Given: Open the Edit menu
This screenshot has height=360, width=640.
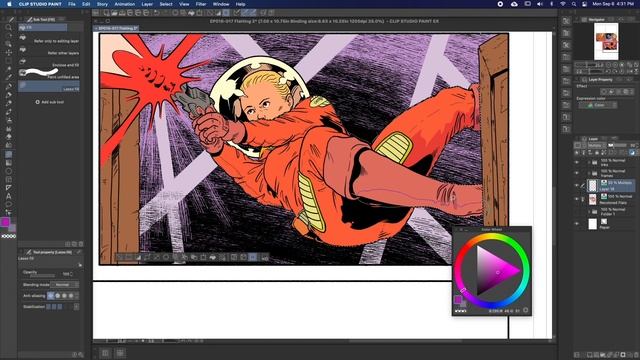Looking at the screenshot, I should click(x=86, y=4).
